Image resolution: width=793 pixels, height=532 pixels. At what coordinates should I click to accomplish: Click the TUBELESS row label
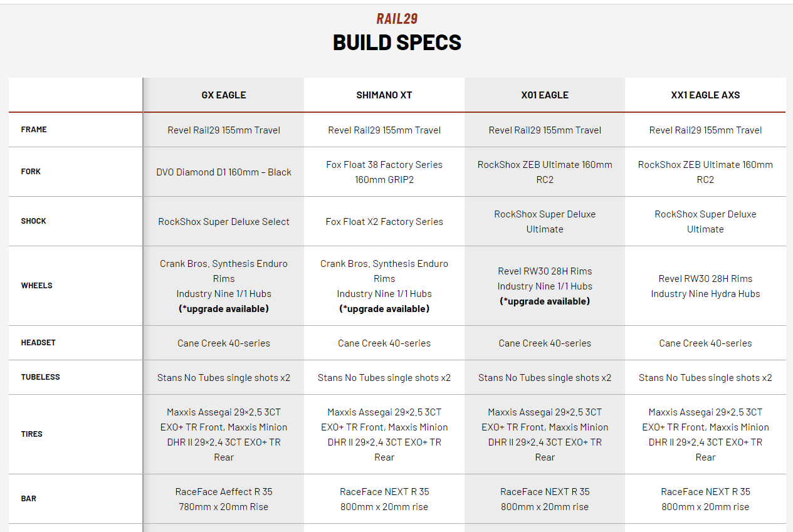pyautogui.click(x=41, y=377)
